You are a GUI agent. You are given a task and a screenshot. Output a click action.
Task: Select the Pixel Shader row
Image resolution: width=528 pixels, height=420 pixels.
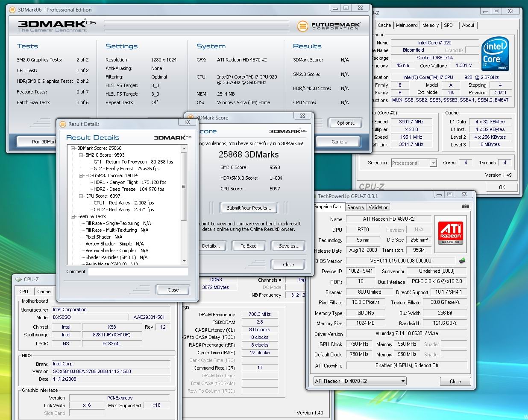(x=104, y=237)
